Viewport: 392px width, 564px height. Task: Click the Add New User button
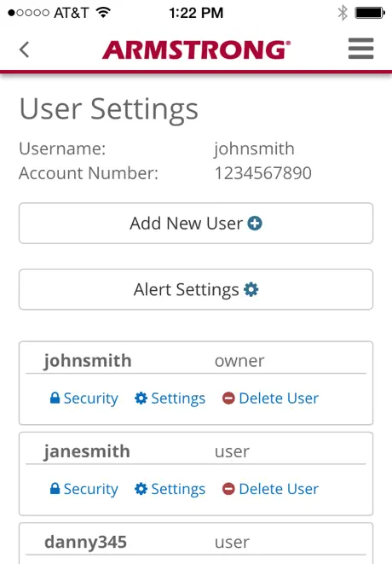[196, 224]
